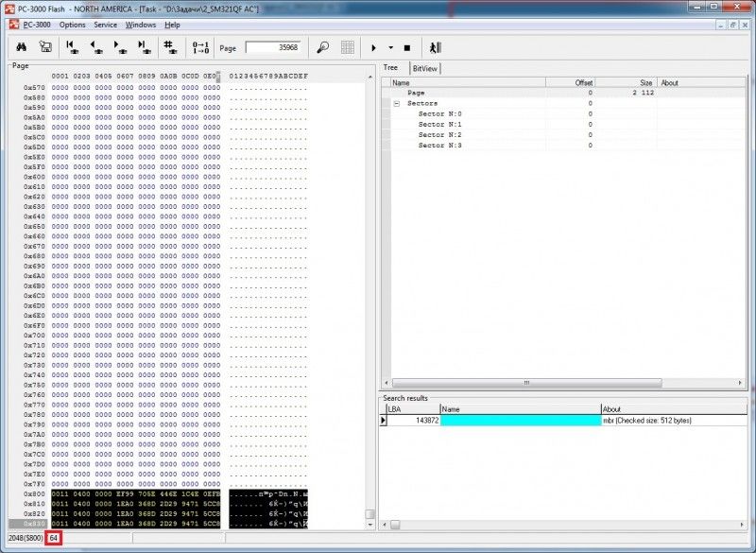This screenshot has height=553, width=756.
Task: Jump to the last page
Action: [144, 46]
